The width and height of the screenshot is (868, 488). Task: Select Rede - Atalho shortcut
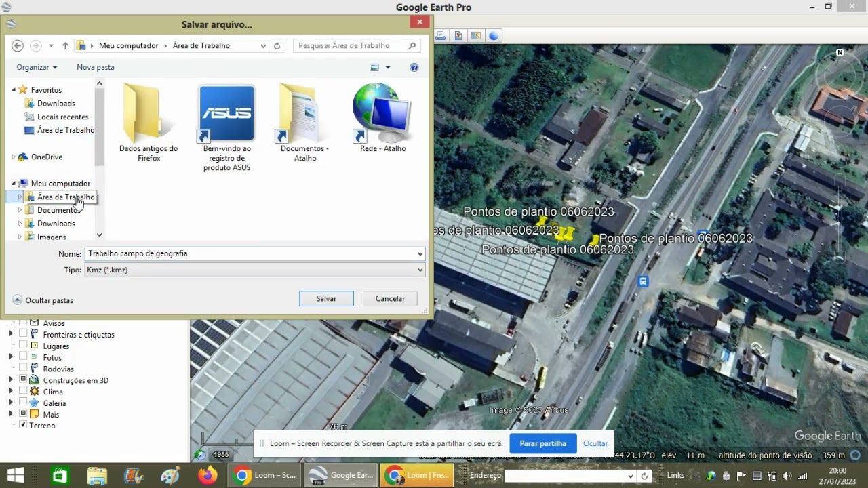383,119
